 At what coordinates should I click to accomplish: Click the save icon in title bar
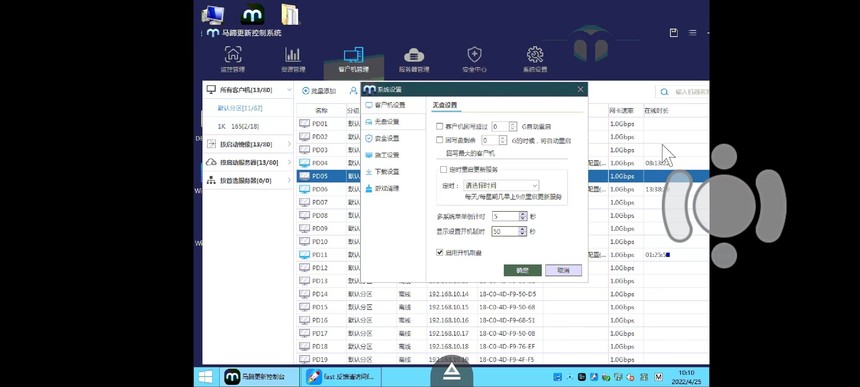(x=674, y=33)
